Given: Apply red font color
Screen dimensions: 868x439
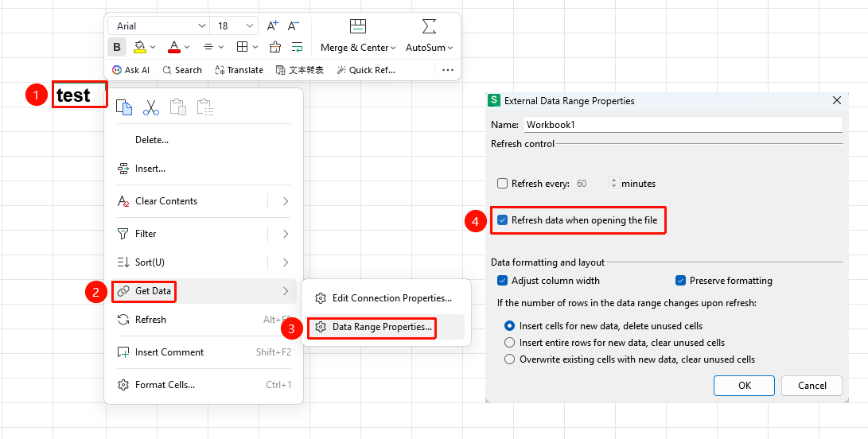Looking at the screenshot, I should 174,47.
